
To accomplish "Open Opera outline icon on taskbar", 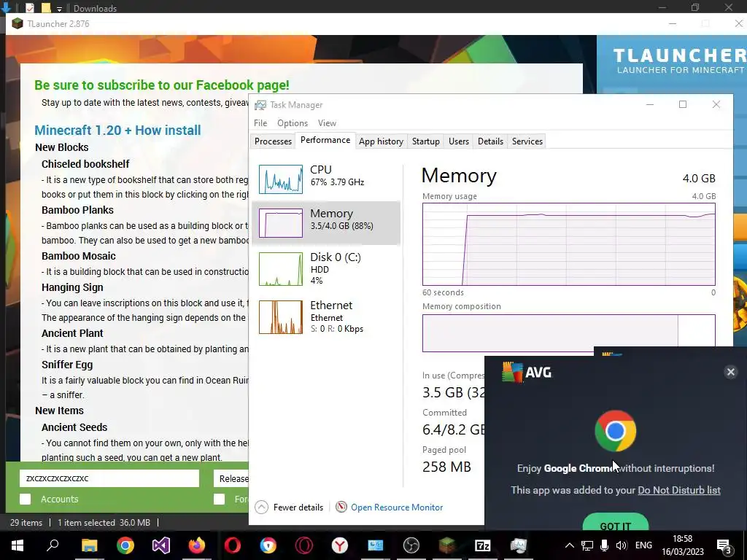I will (304, 545).
